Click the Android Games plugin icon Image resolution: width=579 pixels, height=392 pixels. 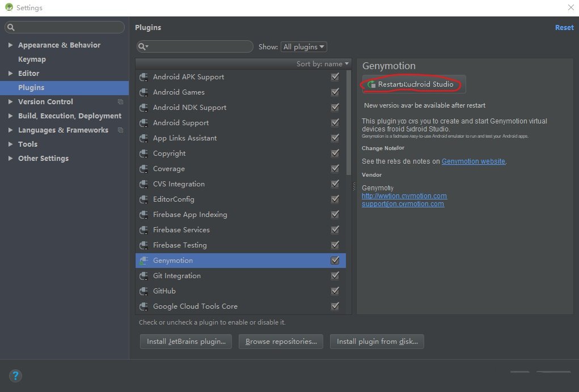[143, 92]
